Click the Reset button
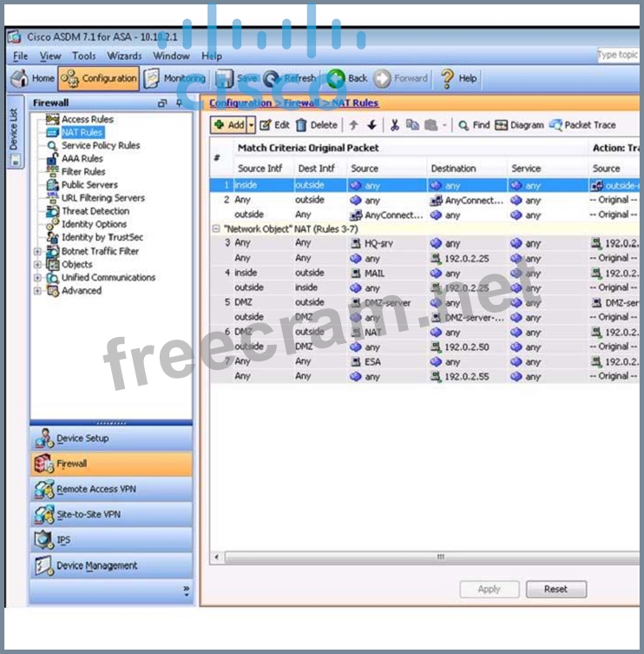Viewport: 644px width, 654px height. [x=555, y=589]
